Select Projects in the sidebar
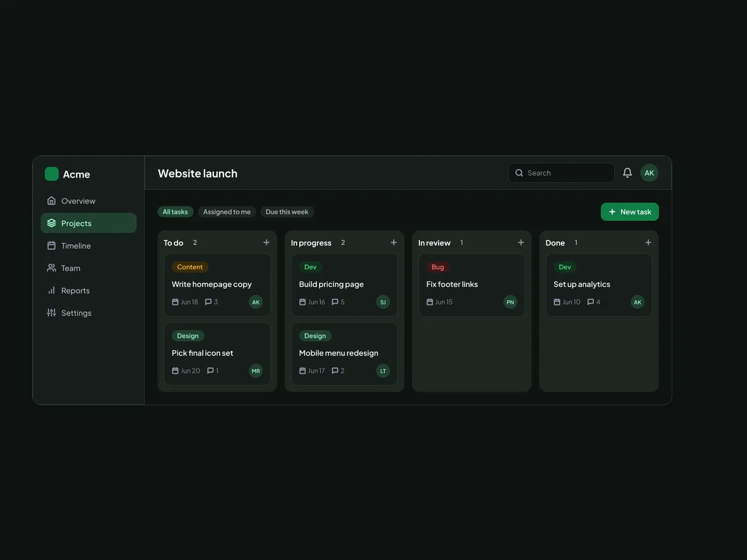Image resolution: width=747 pixels, height=560 pixels. (x=89, y=223)
